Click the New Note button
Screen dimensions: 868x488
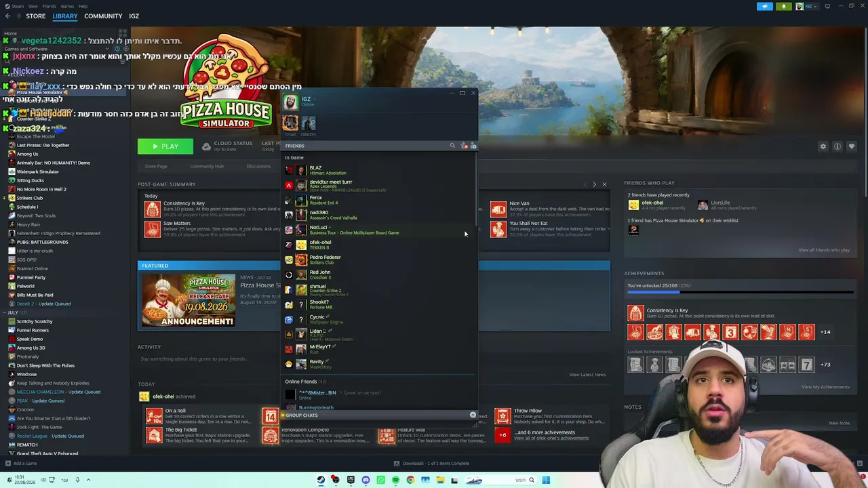(x=839, y=423)
